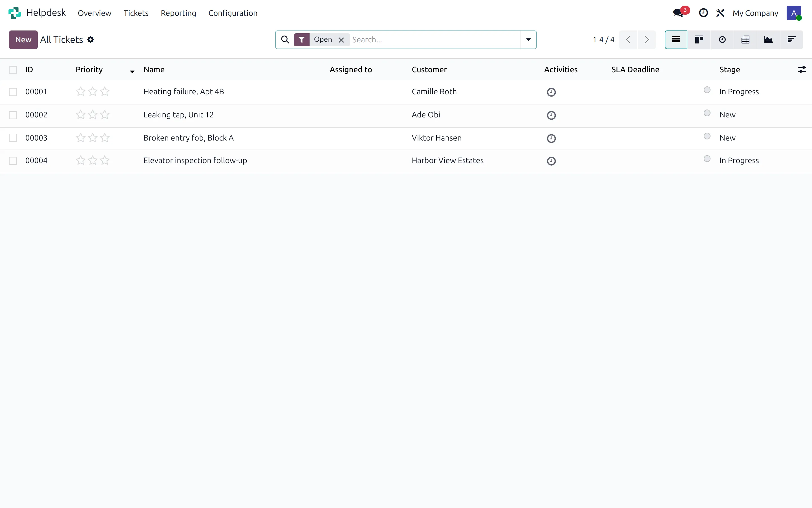Viewport: 812px width, 508px height.
Task: Open the Tickets menu
Action: [x=136, y=13]
